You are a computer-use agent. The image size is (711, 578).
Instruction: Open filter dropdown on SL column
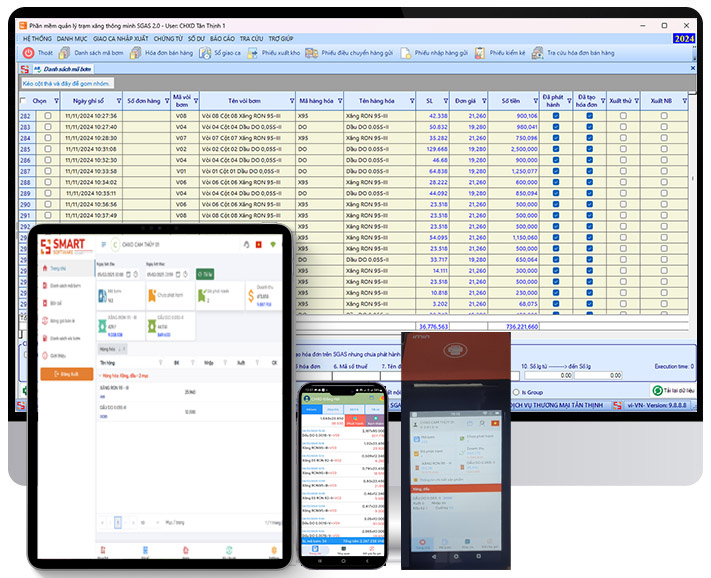point(445,101)
